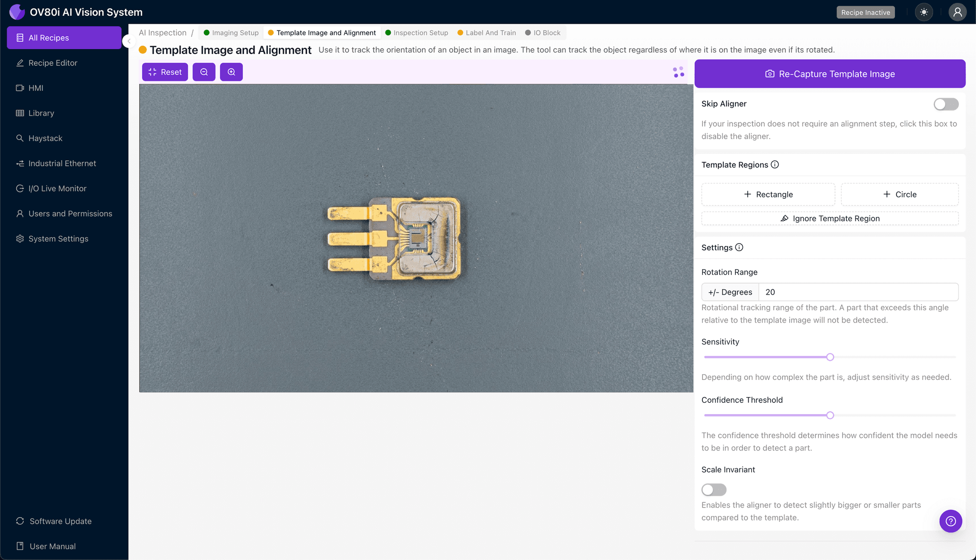976x560 pixels.
Task: Open All Recipes in the sidebar
Action: pyautogui.click(x=64, y=38)
